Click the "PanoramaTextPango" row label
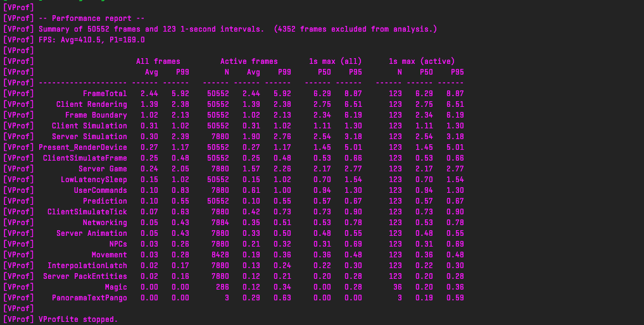Viewport: 644px width, 325px height. pyautogui.click(x=89, y=298)
